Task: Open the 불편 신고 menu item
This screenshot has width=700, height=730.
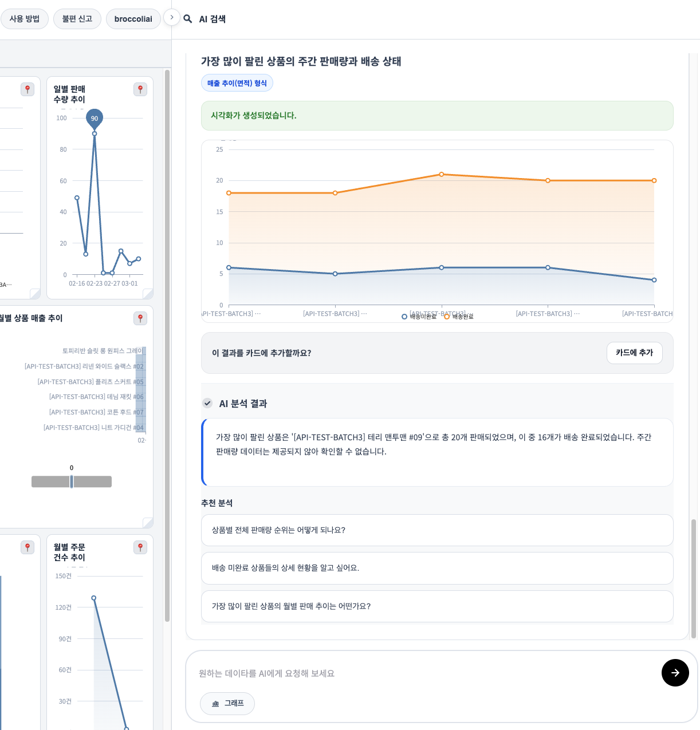Action: click(x=77, y=19)
